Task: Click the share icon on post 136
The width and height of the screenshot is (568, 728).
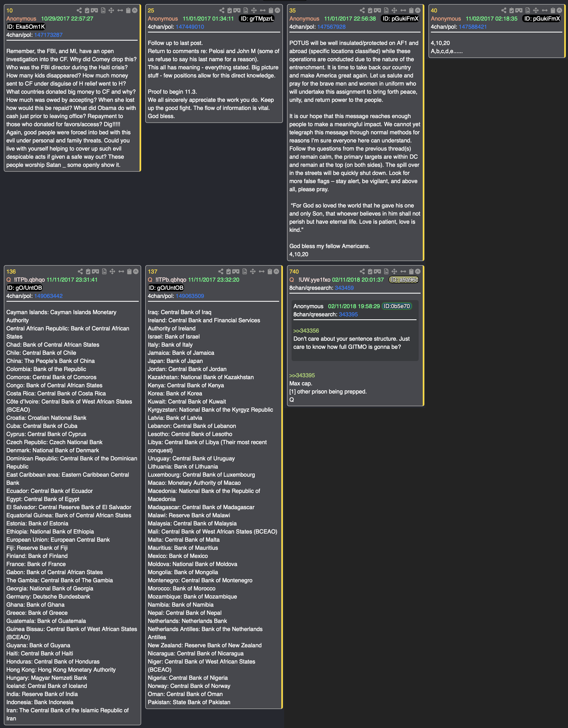Action: point(80,271)
